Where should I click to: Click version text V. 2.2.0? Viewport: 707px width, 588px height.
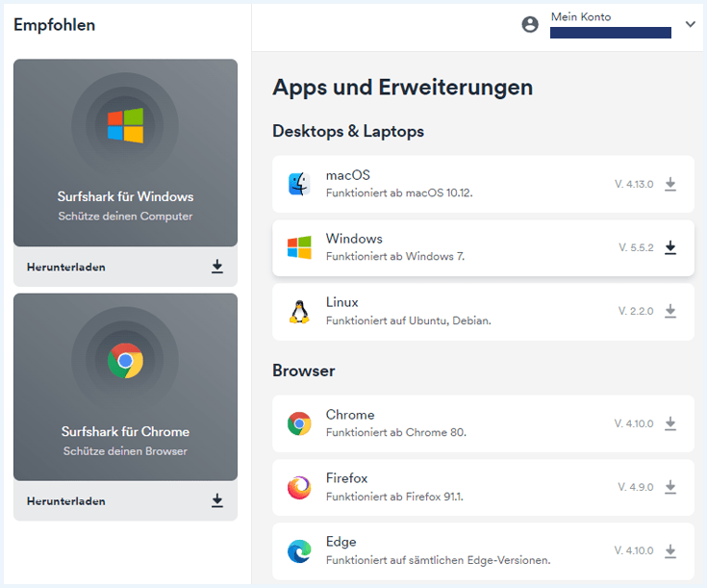click(x=635, y=311)
